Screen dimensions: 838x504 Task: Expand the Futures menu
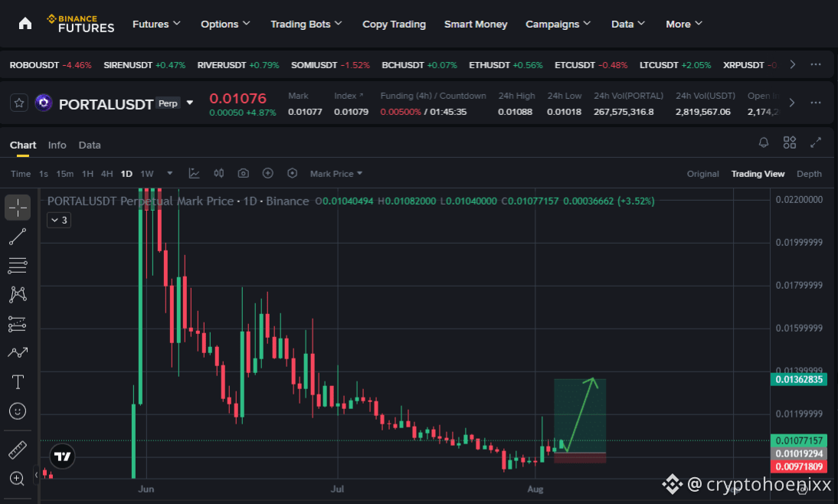156,24
